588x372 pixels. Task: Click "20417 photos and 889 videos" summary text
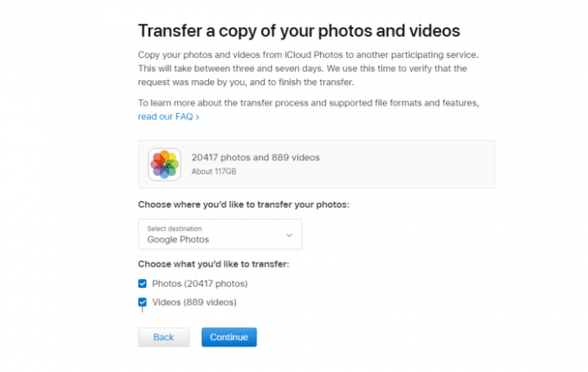coord(256,157)
